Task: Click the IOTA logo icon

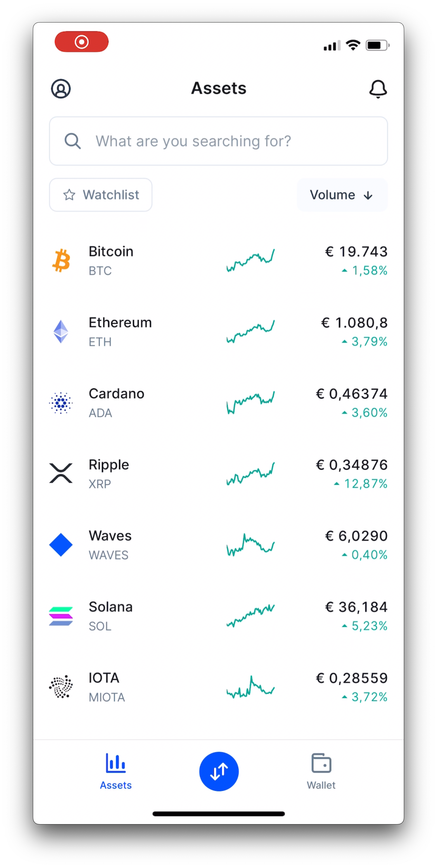Action: pos(61,687)
